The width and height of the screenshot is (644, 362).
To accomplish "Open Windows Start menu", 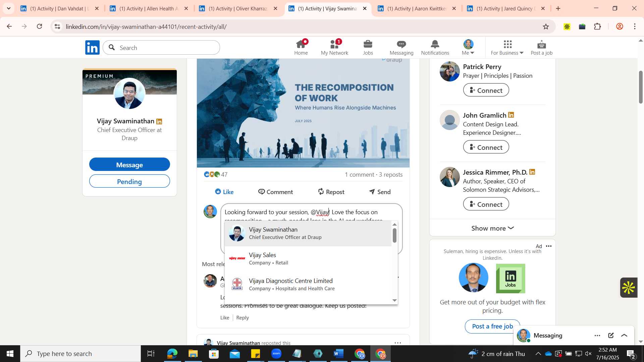I will coord(10,354).
